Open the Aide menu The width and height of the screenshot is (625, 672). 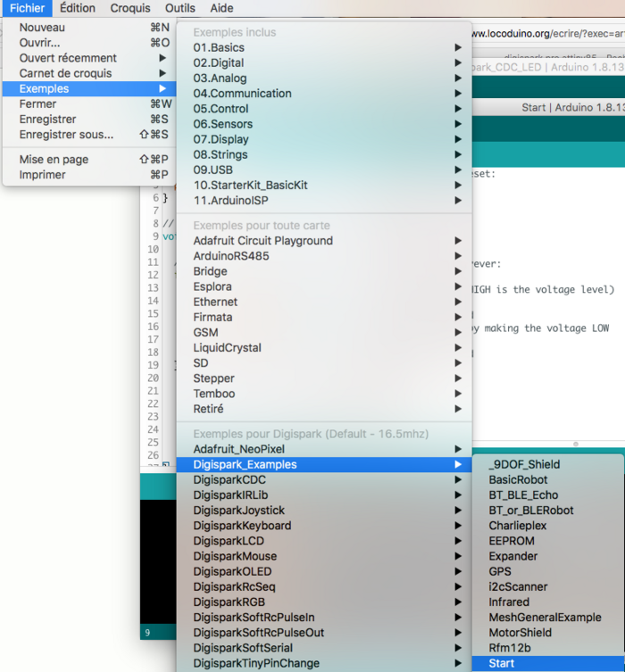(x=221, y=8)
